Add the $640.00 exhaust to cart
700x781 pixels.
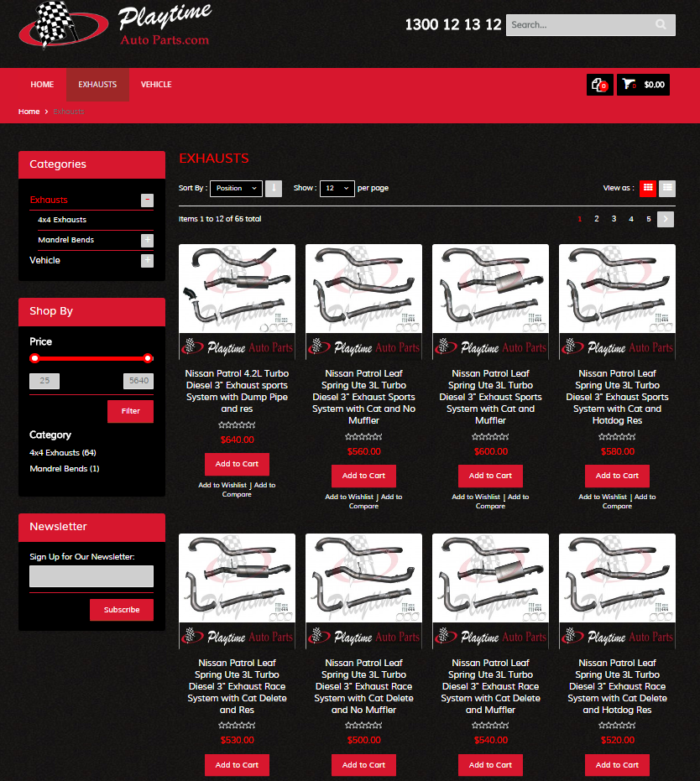click(238, 464)
